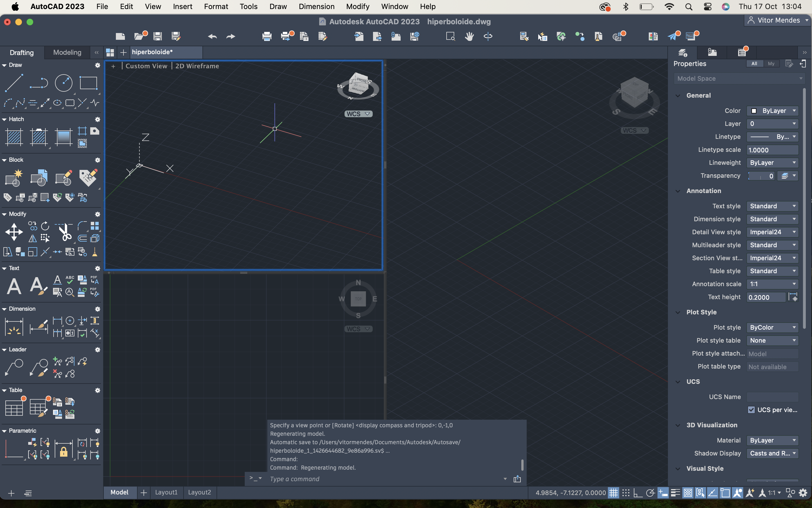Select the Polyline tool
Screen dimensions: 812x508
39,83
